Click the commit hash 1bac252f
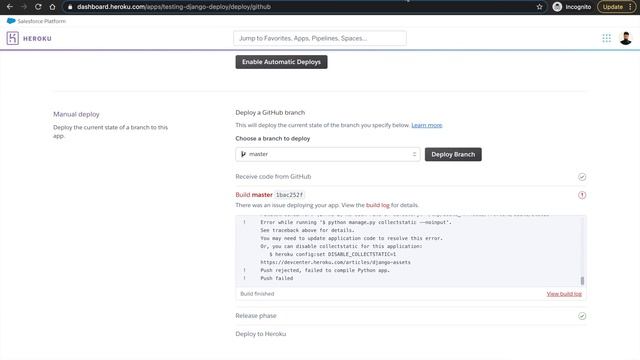 (289, 195)
